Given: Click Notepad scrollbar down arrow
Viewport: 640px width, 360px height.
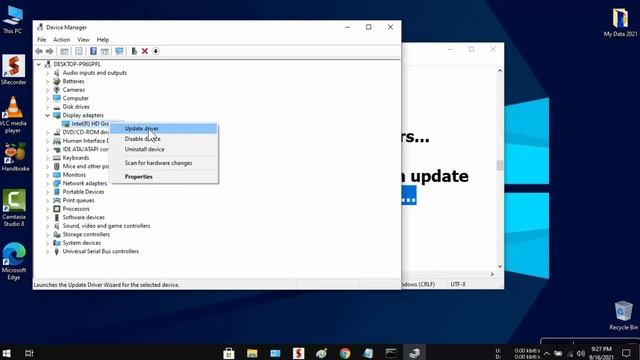Looking at the screenshot, I should (500, 267).
